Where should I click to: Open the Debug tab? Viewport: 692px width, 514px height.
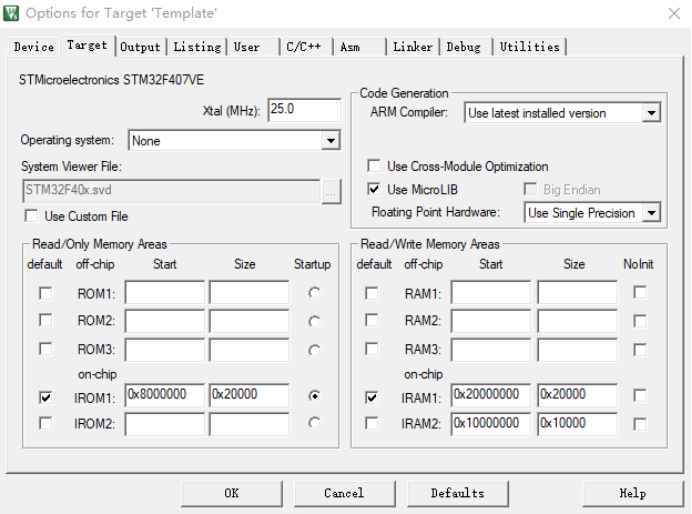(465, 47)
